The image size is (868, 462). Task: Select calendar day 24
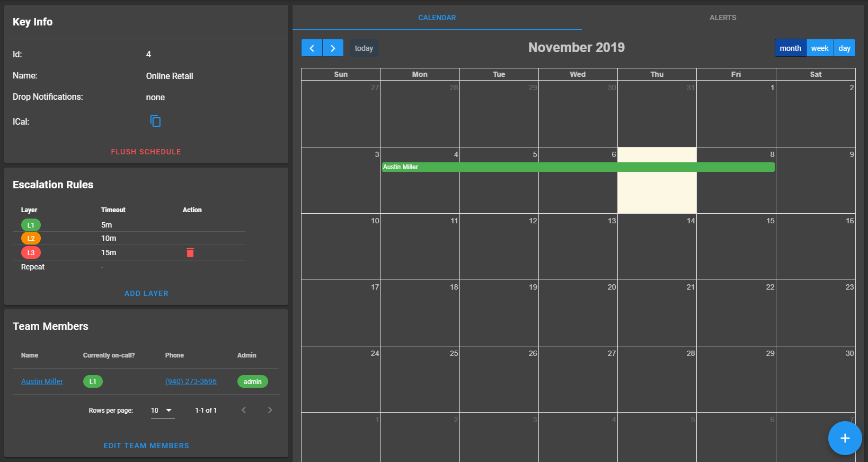click(x=341, y=379)
